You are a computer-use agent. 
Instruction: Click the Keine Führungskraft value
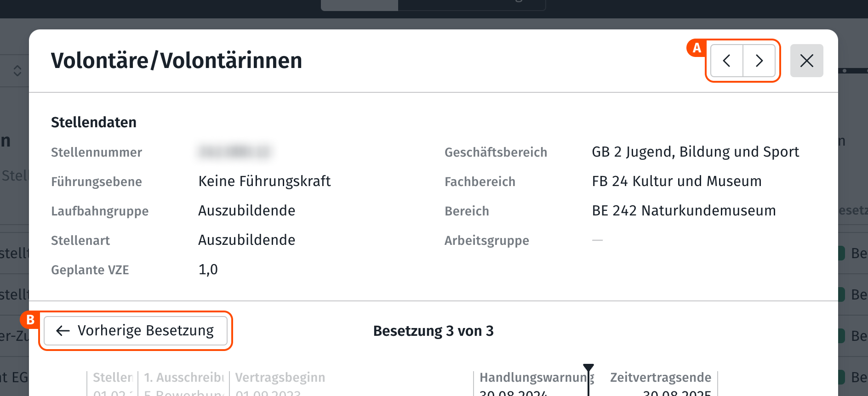coord(264,181)
